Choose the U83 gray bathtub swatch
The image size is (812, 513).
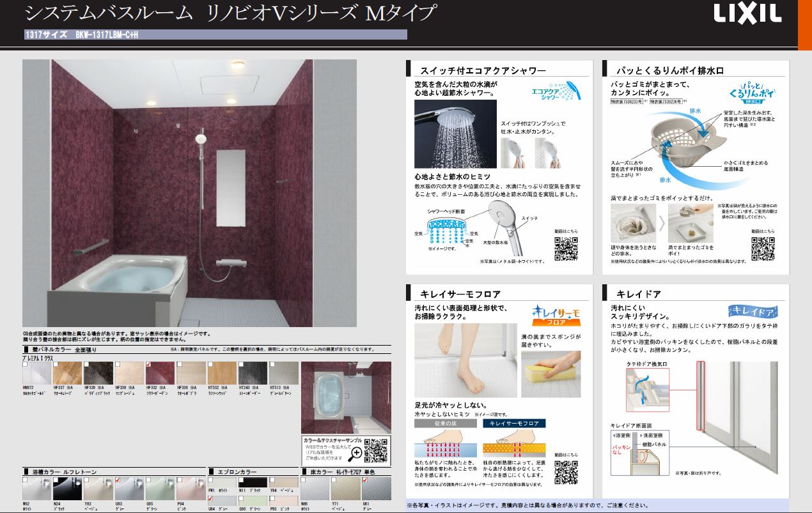[x=129, y=489]
